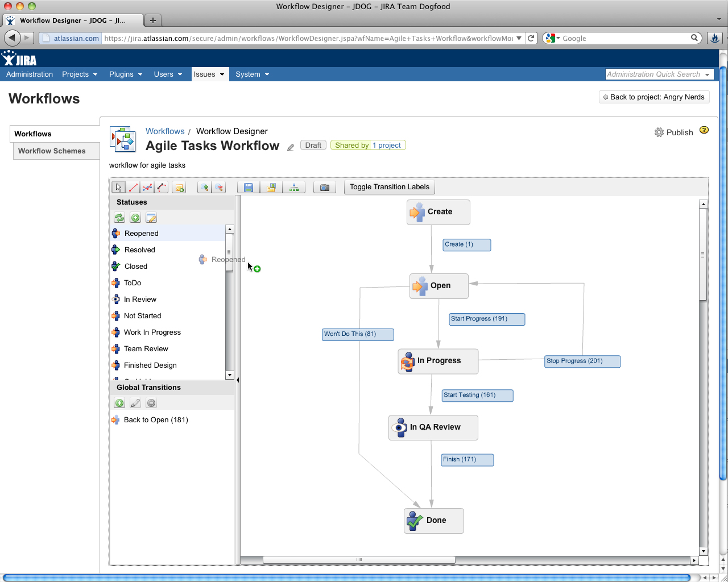Click the diagram vertical scrollbar thumb
This screenshot has height=582, width=728.
[x=703, y=255]
